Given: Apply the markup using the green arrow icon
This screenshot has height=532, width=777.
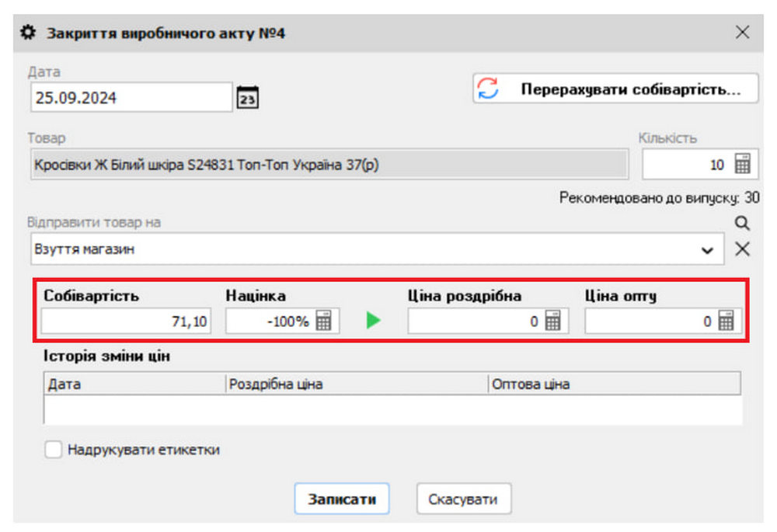Looking at the screenshot, I should click(x=372, y=320).
